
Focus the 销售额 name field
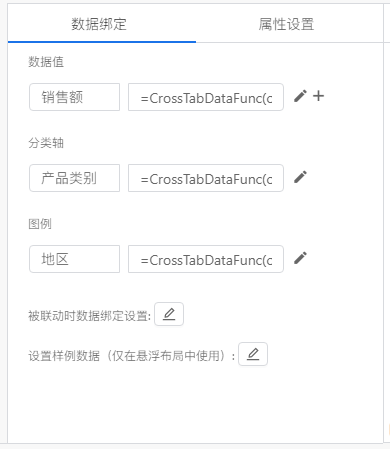74,97
